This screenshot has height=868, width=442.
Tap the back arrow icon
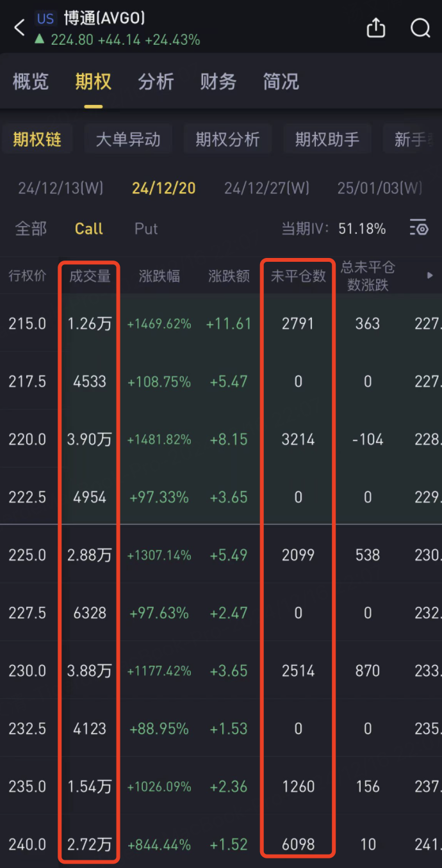tap(20, 28)
